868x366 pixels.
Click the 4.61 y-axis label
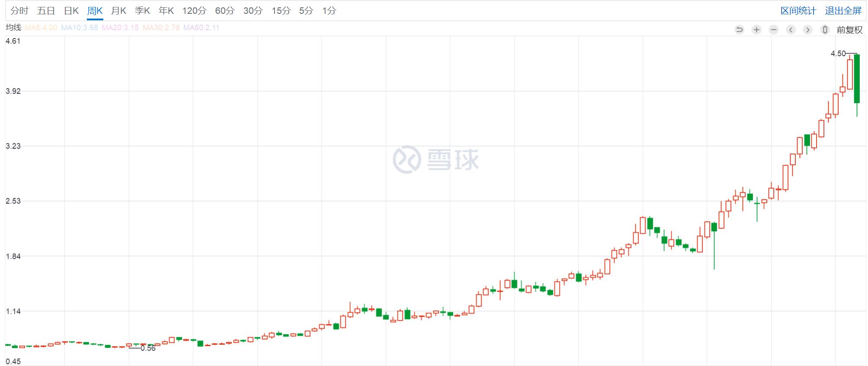click(x=13, y=41)
